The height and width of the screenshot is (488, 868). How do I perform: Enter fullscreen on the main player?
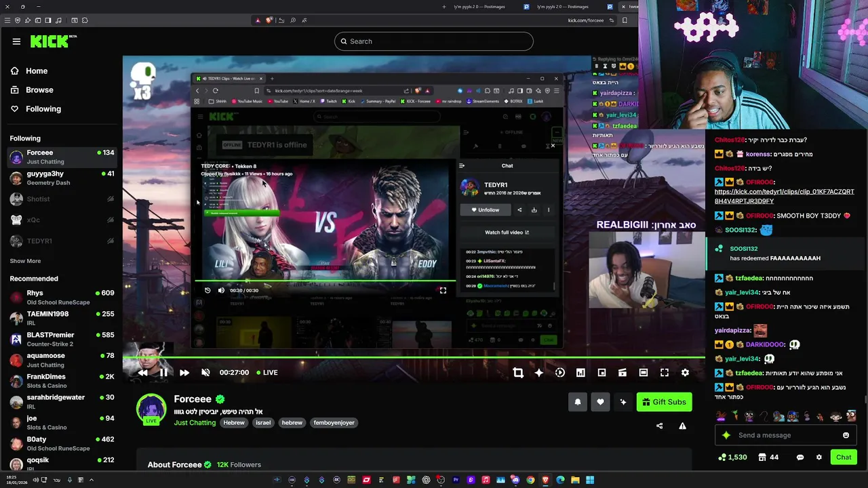click(665, 372)
